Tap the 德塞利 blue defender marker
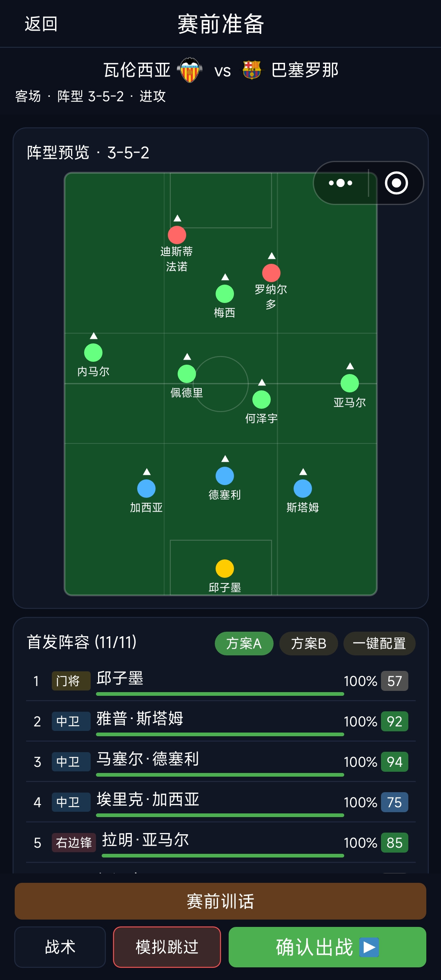 (x=225, y=476)
